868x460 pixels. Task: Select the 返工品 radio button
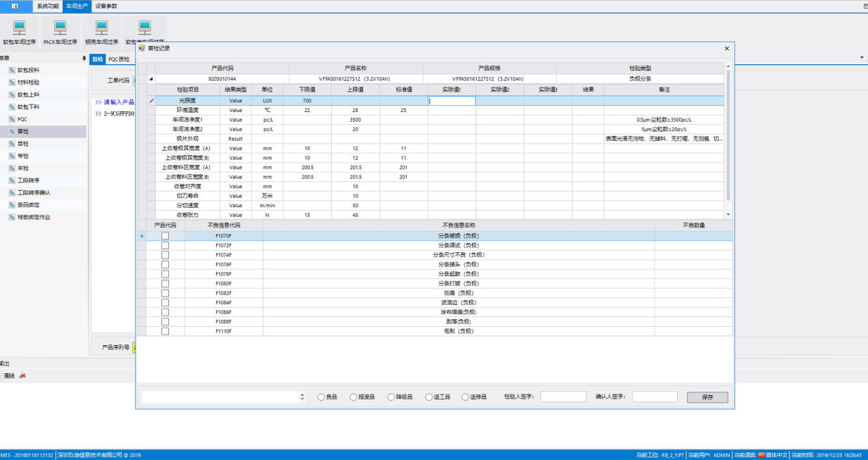[429, 397]
